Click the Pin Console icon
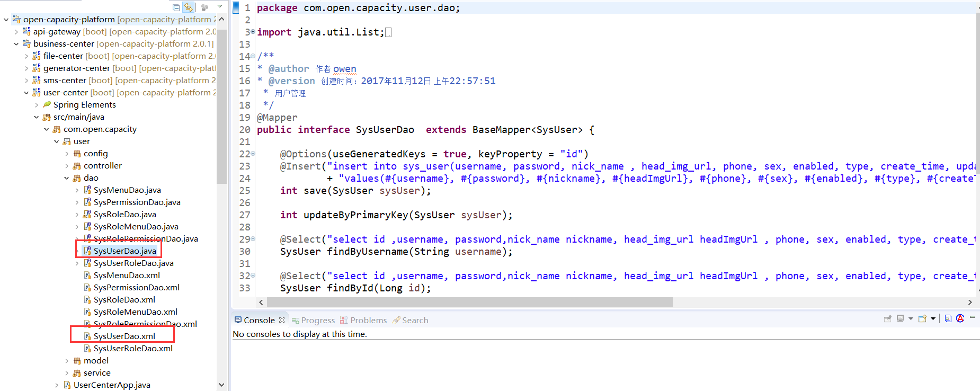The image size is (980, 391). coord(887,318)
